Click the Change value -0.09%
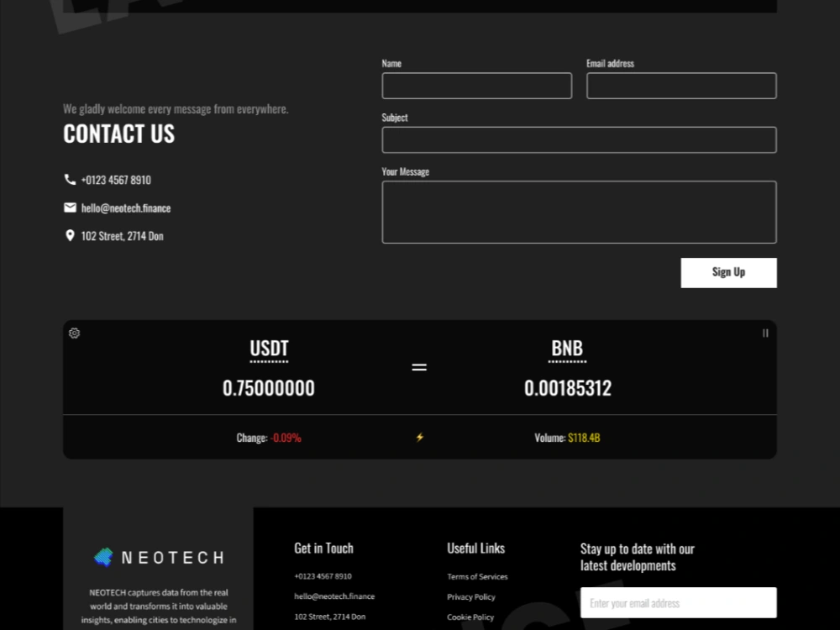 tap(286, 438)
